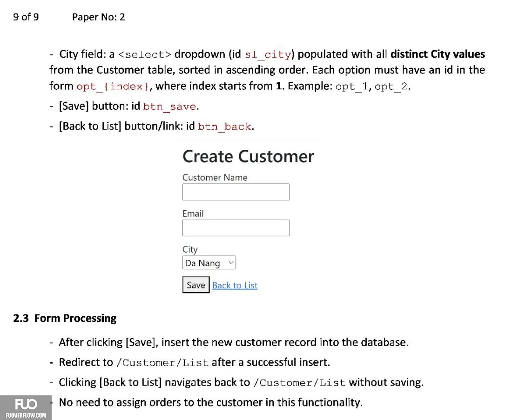Open the City dropdown showing Da Nang

[209, 263]
